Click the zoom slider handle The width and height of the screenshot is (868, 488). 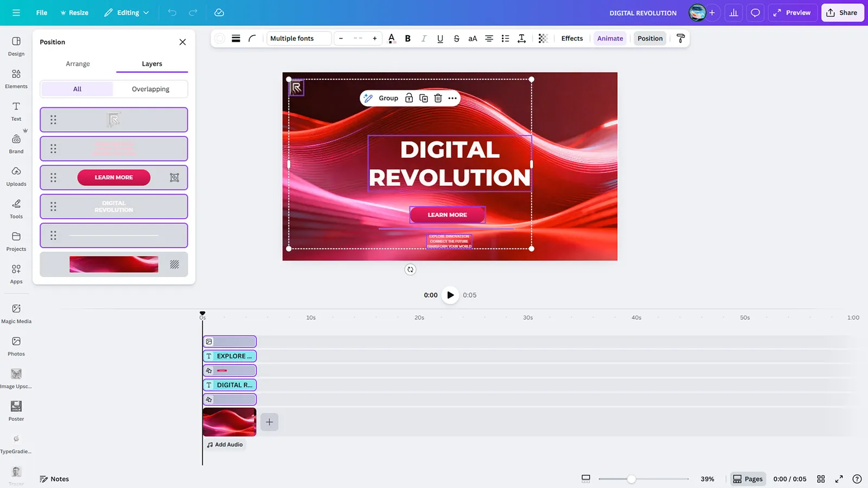pos(631,479)
